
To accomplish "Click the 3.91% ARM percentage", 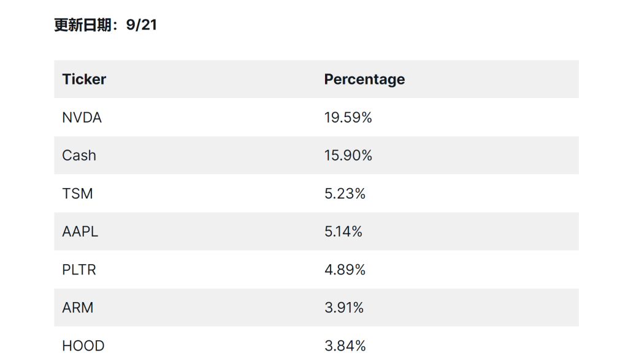I will tap(344, 308).
